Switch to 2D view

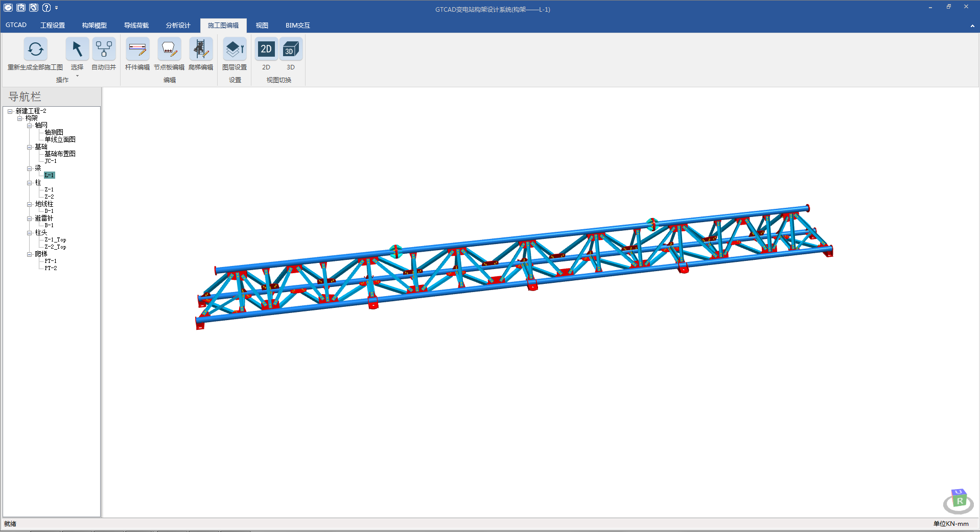click(x=266, y=50)
